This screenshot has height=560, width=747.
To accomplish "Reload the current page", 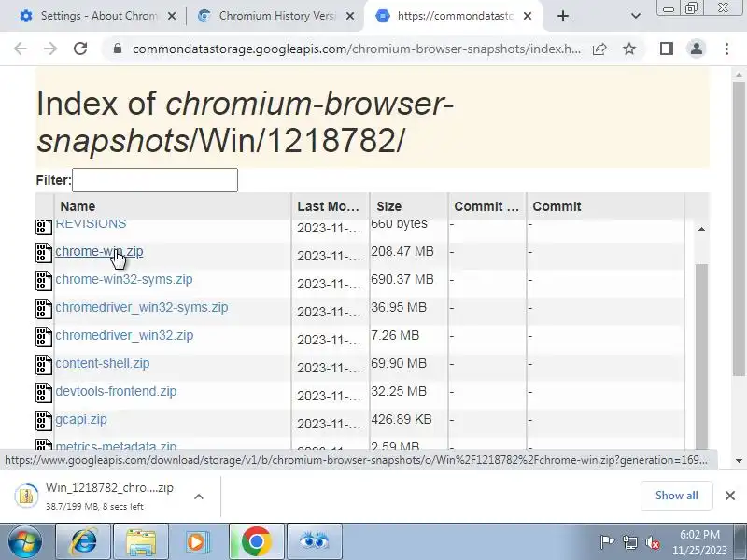I will pyautogui.click(x=80, y=49).
